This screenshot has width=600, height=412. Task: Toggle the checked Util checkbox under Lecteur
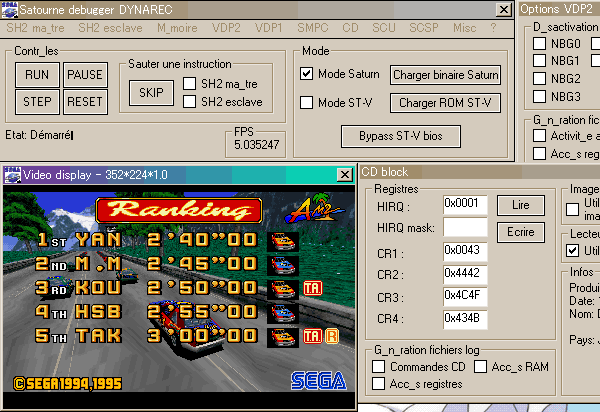click(572, 251)
